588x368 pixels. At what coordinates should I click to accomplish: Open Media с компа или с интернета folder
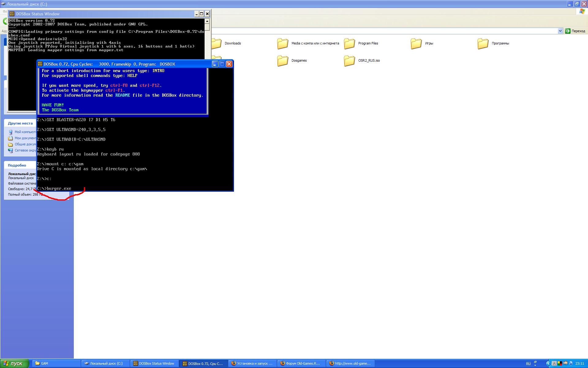283,44
